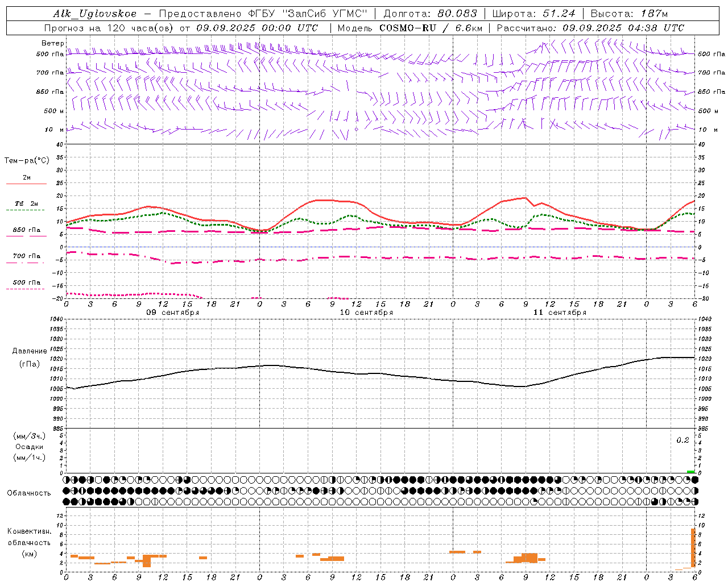
Task: Click the Осадки panel label
Action: point(30,447)
